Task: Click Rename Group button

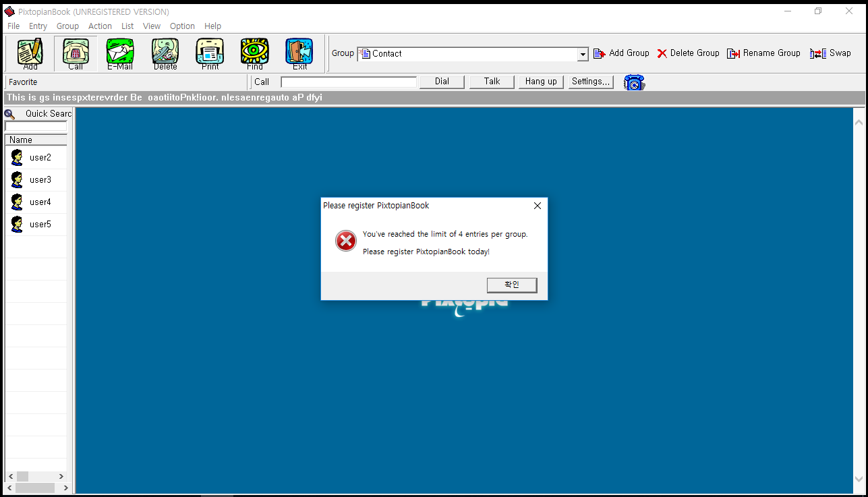Action: (763, 53)
